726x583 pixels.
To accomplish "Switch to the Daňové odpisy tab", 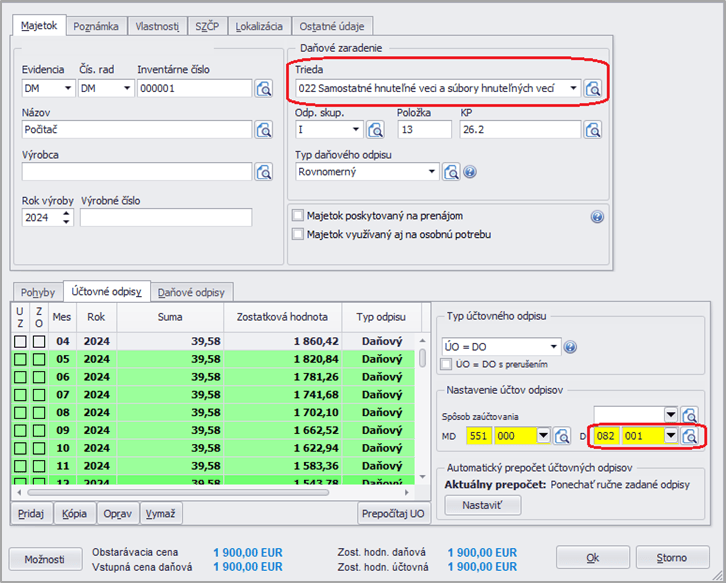I will point(192,292).
